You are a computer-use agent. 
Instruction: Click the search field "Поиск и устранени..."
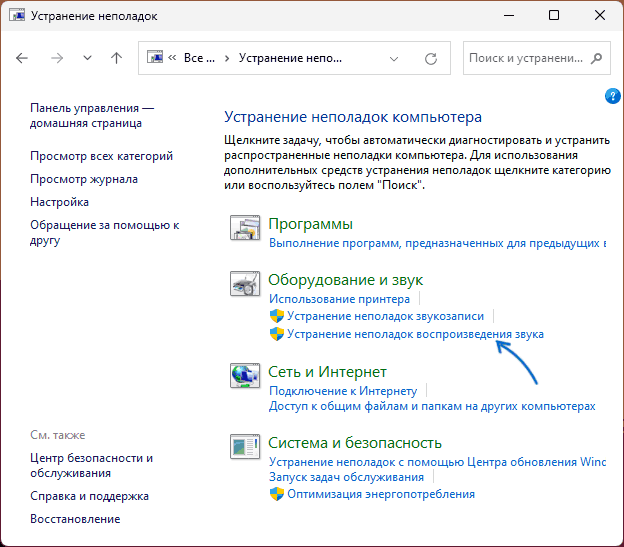click(x=525, y=58)
